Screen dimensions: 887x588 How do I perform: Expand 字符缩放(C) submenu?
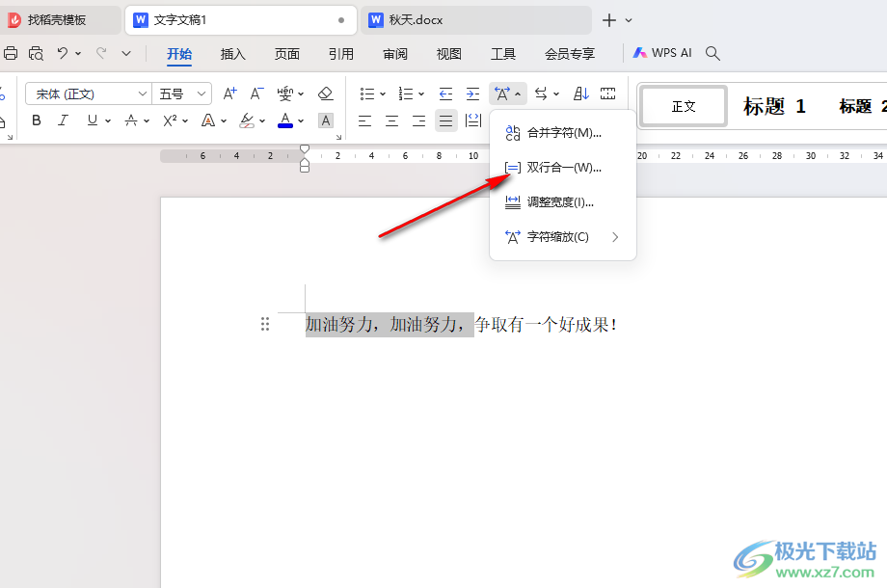[x=563, y=237]
